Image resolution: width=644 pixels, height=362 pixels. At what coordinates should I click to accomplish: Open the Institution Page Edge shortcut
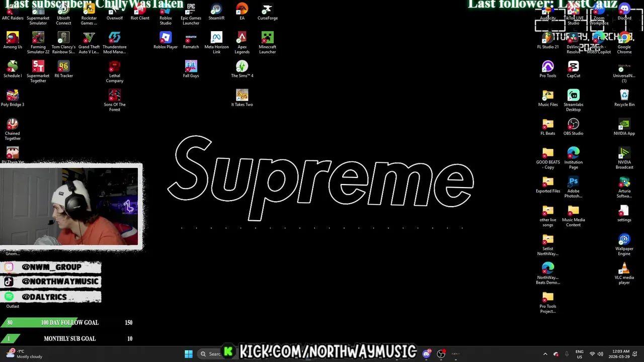(574, 158)
